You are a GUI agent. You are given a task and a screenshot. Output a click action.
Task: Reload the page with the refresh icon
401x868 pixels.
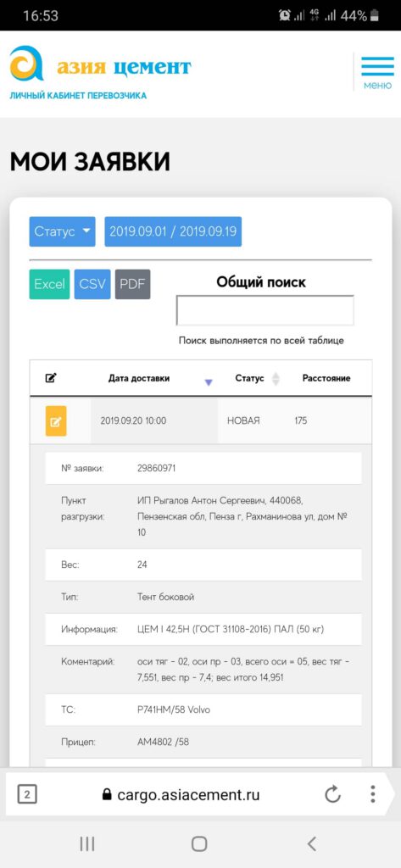(332, 795)
